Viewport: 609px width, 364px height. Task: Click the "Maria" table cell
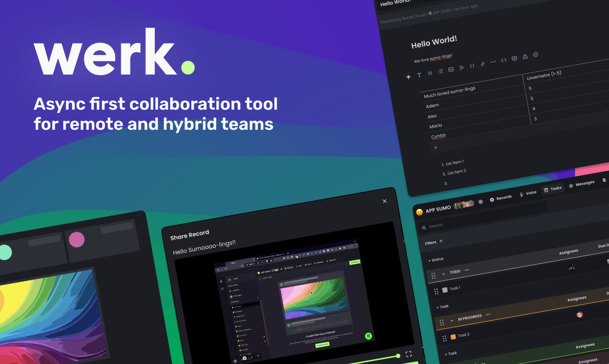point(436,126)
